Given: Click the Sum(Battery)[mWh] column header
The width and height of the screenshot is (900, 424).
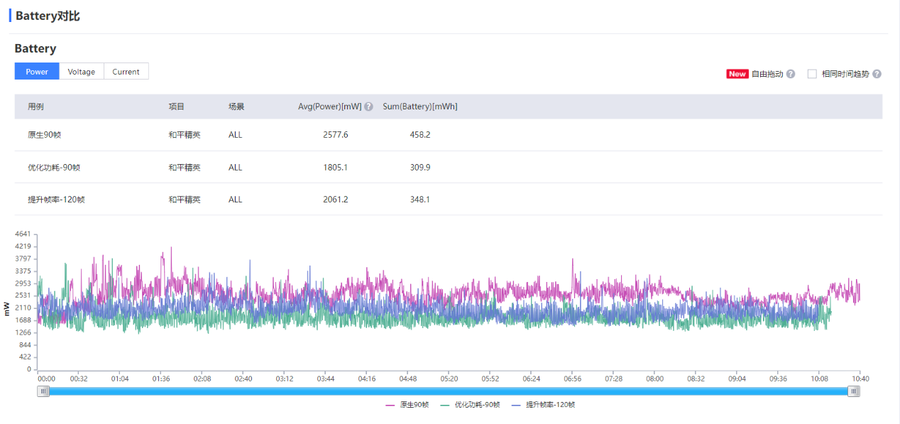Looking at the screenshot, I should click(x=420, y=107).
